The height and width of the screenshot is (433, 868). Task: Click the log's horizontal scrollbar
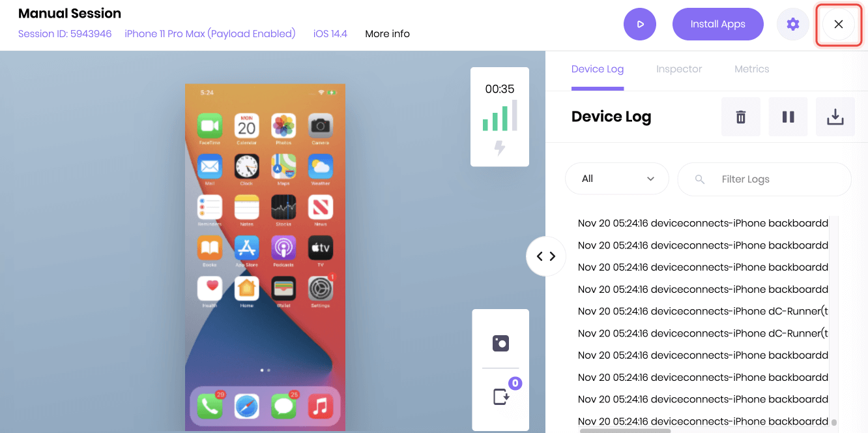626,430
